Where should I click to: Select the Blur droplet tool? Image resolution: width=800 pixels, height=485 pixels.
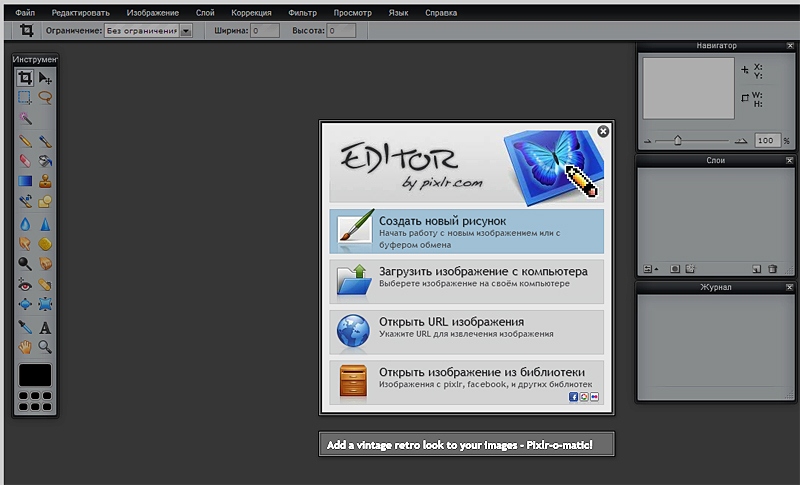click(24, 224)
